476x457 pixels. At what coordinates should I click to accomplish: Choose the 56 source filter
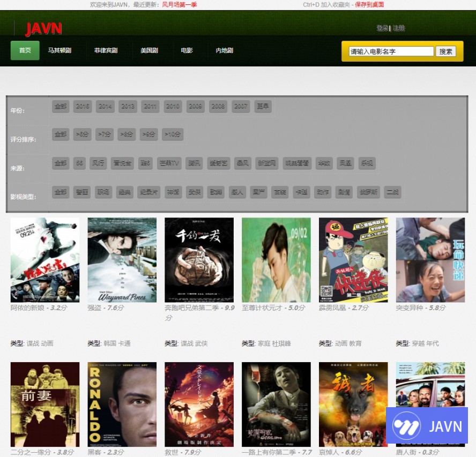[79, 163]
